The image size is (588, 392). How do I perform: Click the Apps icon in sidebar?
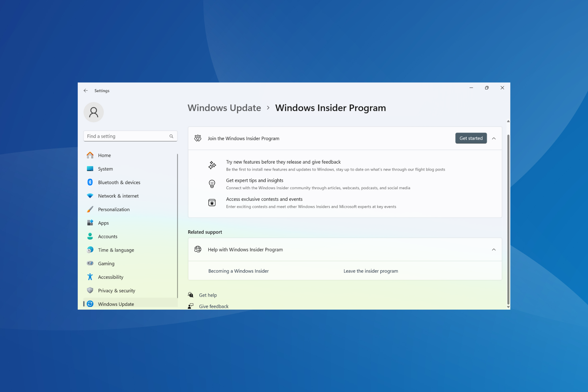click(90, 223)
